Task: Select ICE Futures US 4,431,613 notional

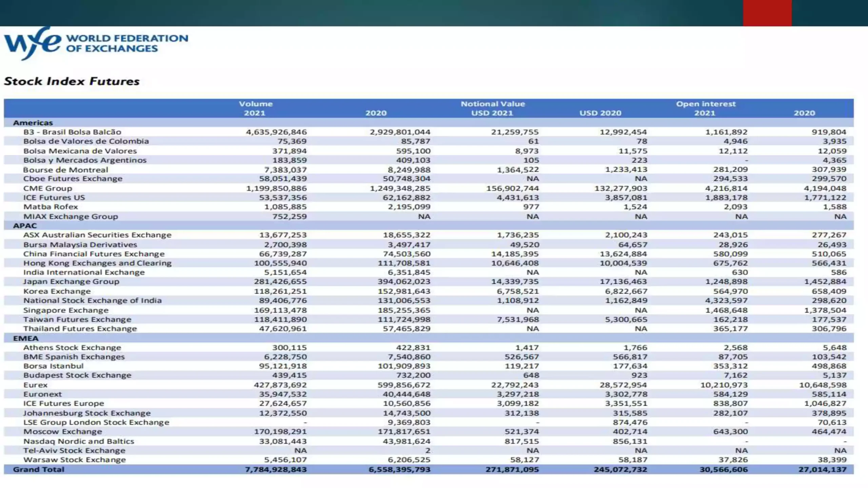Action: 518,197
